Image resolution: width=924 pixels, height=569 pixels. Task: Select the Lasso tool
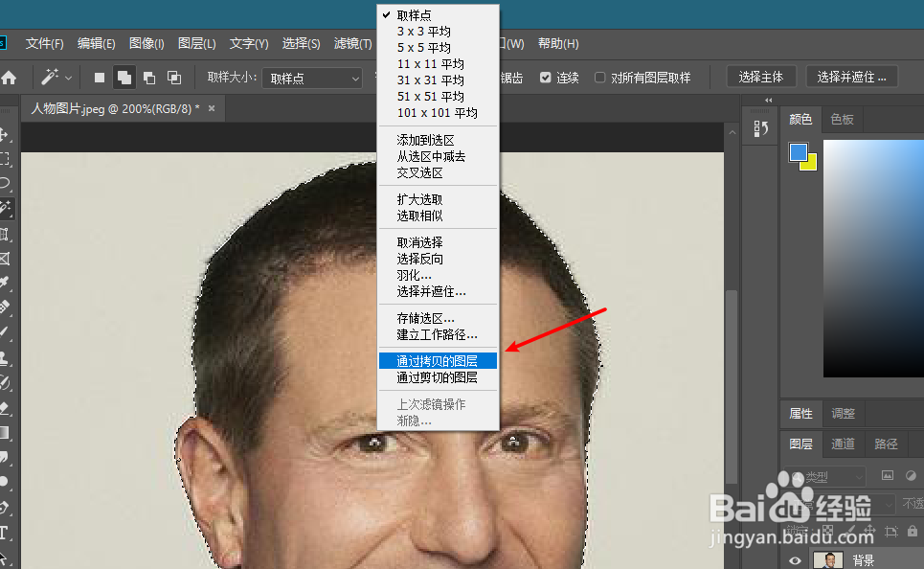coord(9,184)
